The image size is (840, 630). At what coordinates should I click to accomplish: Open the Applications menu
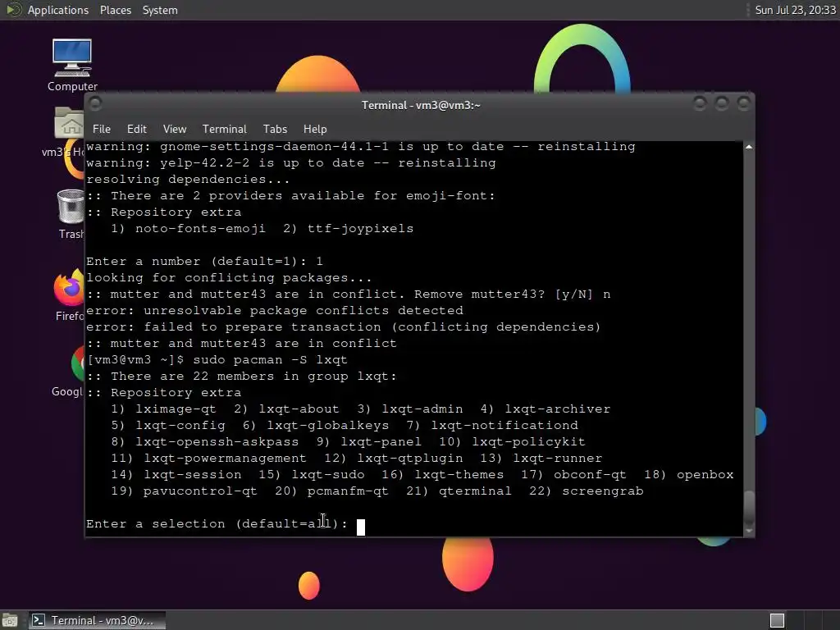(x=58, y=10)
